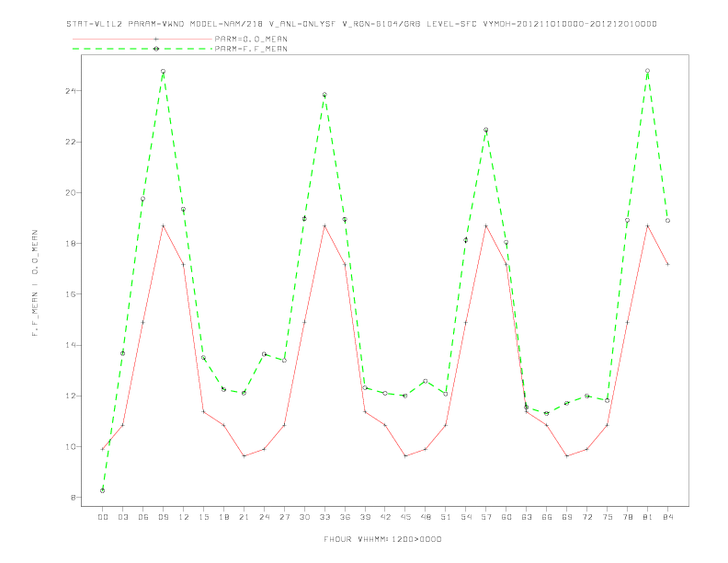
Task: Click the x-axis tick label 72
Action: (586, 517)
